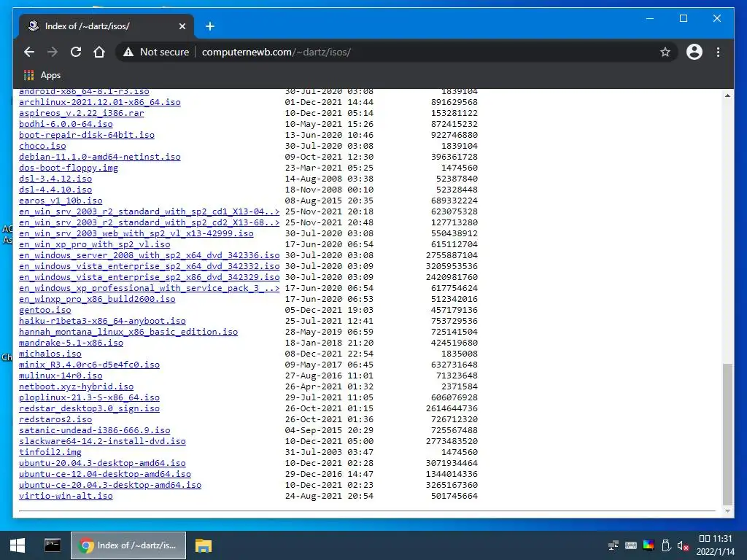Click the scrollbar down arrow
Image resolution: width=747 pixels, height=560 pixels.
click(x=727, y=511)
